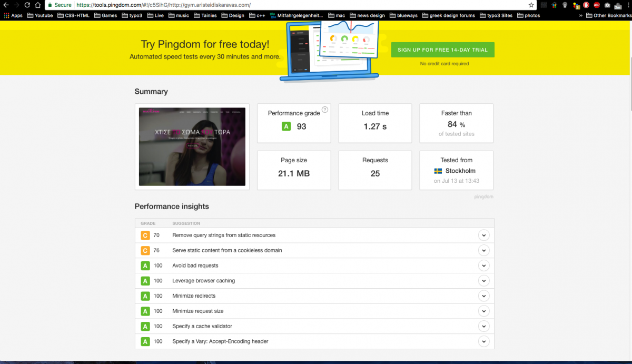Open the AdBlock Plus extension

[x=597, y=5]
